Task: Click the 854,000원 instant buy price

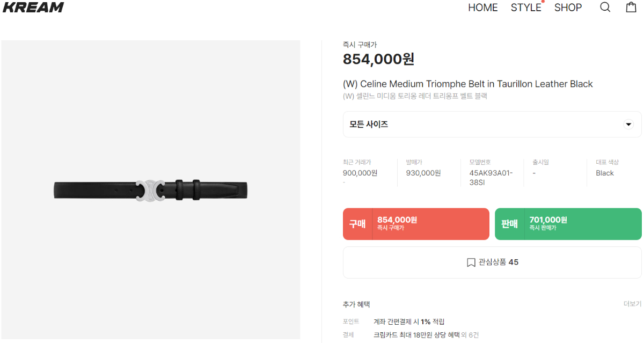Action: click(x=378, y=59)
